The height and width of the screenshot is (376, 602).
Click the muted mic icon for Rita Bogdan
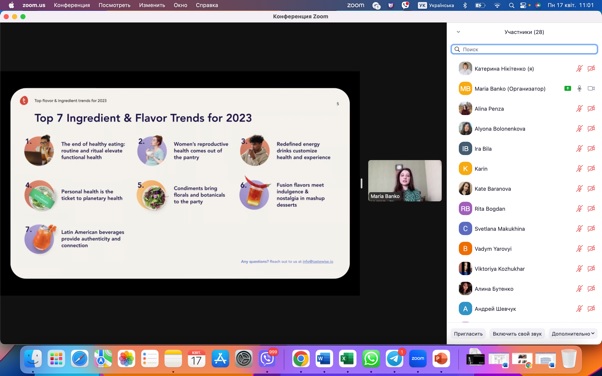point(579,209)
